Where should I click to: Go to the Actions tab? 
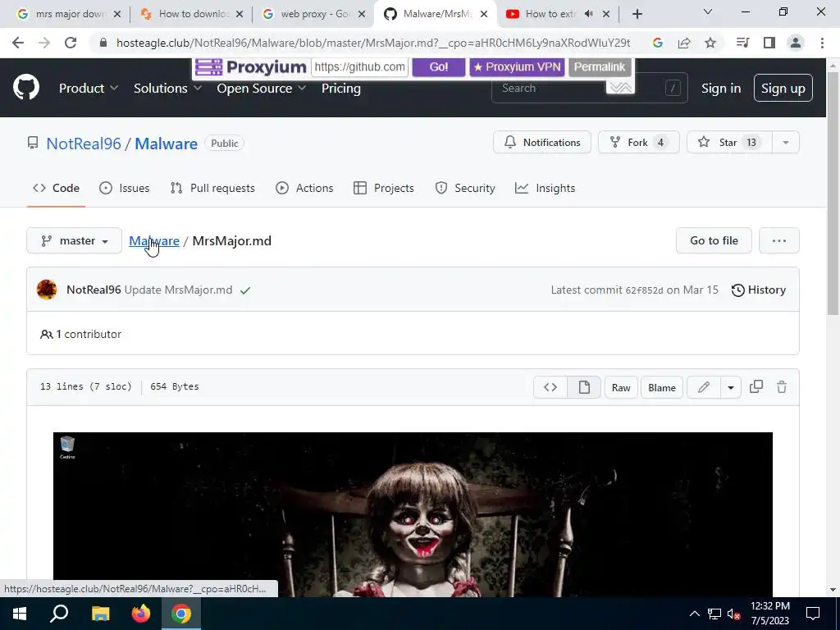(x=304, y=188)
